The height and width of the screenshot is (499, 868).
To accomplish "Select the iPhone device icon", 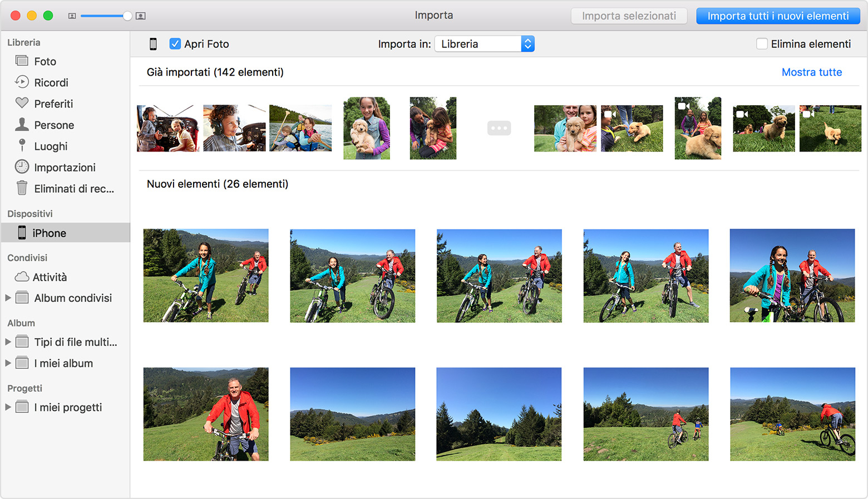I will pos(22,232).
